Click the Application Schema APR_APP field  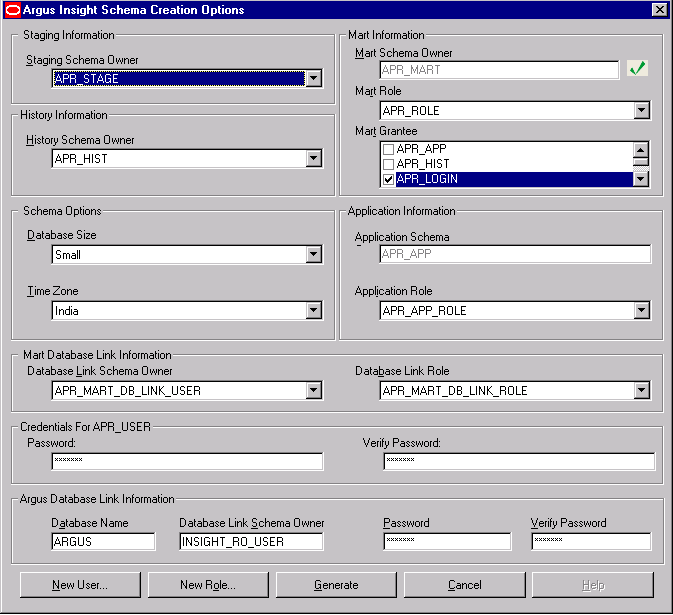(x=515, y=254)
